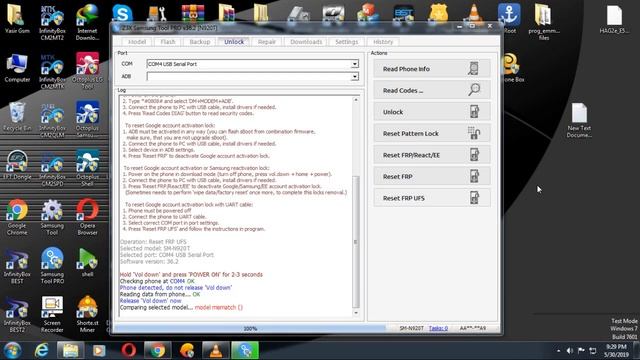Expand the ADB device dropdown

tap(354, 76)
